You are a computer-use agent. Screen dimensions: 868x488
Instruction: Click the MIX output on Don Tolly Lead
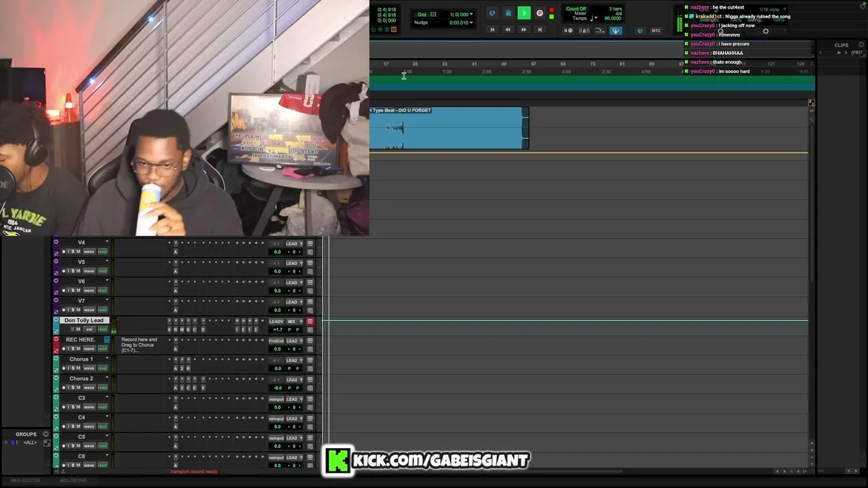click(292, 321)
